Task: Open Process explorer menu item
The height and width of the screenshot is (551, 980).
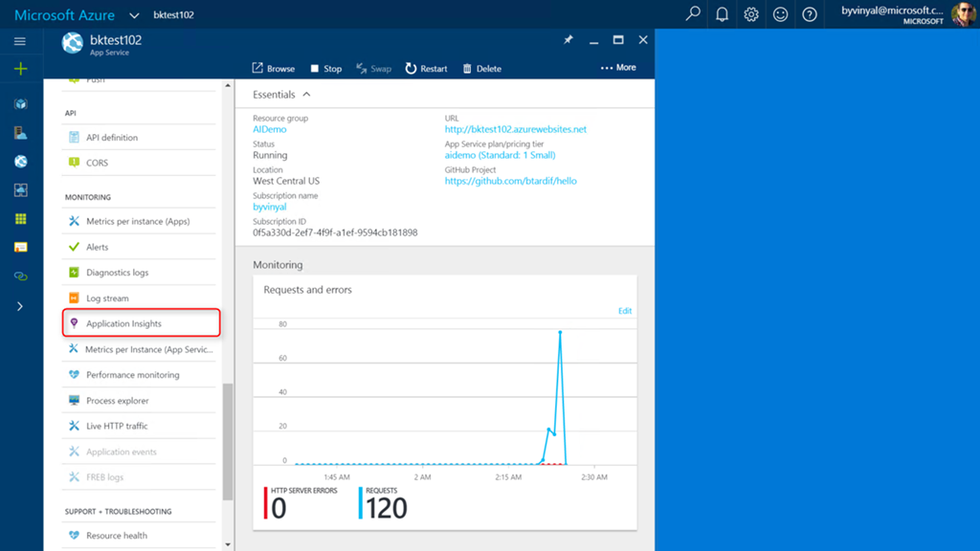Action: 139,401
